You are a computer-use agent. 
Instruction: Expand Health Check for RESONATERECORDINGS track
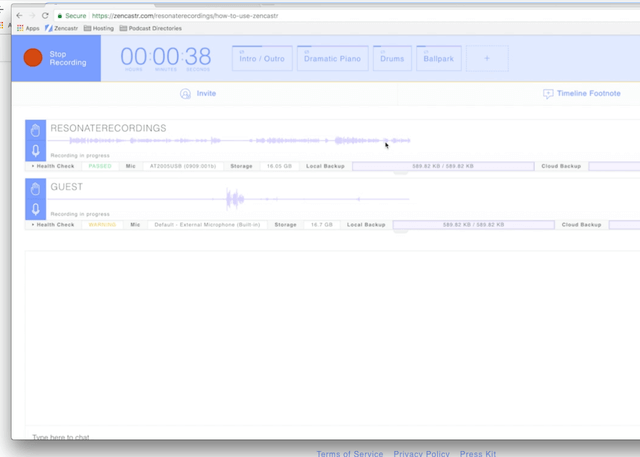pyautogui.click(x=54, y=166)
